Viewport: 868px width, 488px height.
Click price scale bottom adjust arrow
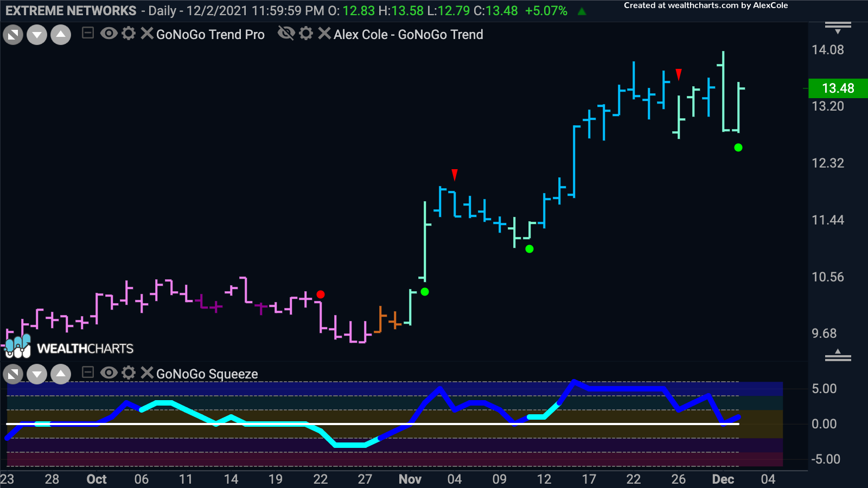(x=838, y=355)
